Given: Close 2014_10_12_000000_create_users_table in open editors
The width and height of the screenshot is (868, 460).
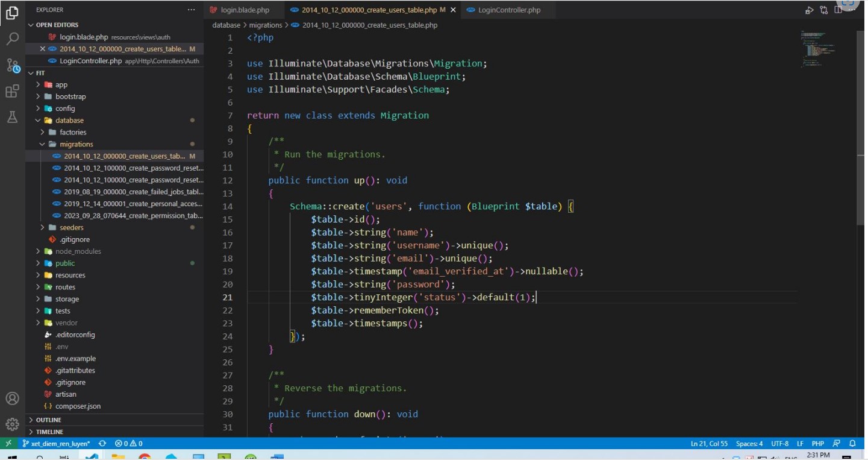Looking at the screenshot, I should click(x=42, y=49).
